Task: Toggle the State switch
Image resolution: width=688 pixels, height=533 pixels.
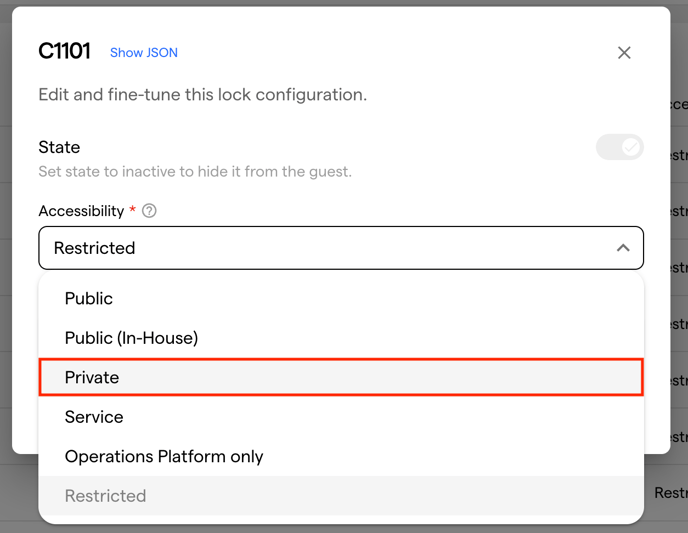Action: [619, 148]
